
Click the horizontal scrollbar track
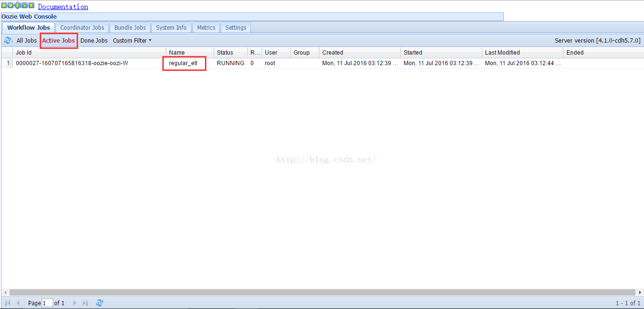(x=322, y=292)
